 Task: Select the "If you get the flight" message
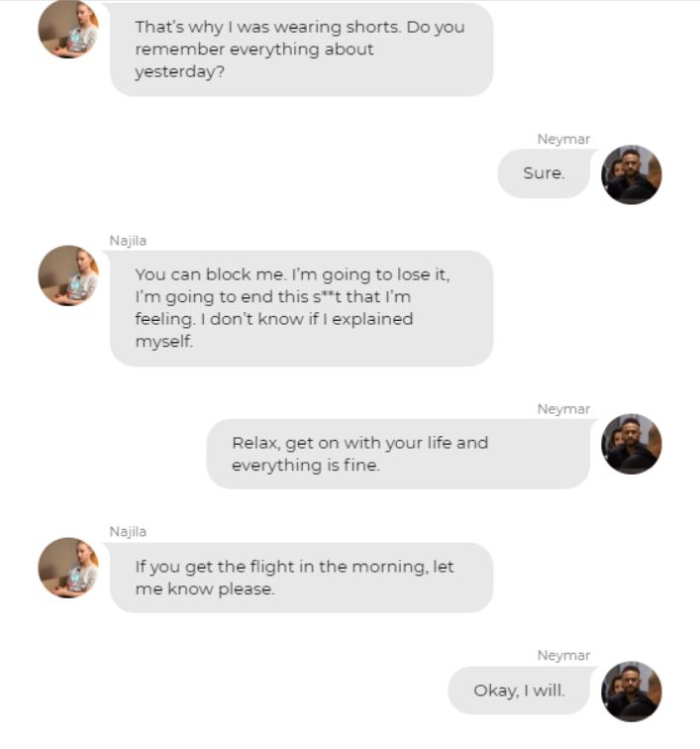301,578
